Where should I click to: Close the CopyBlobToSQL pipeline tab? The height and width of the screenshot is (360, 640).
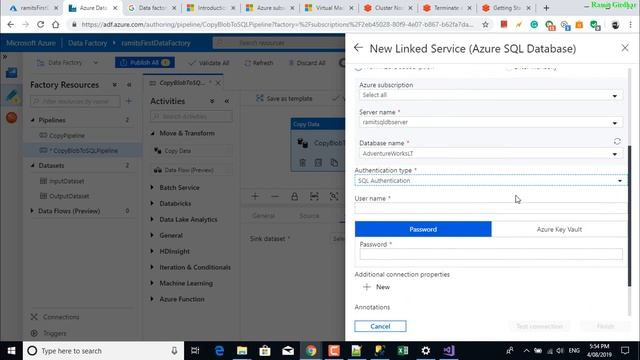218,83
